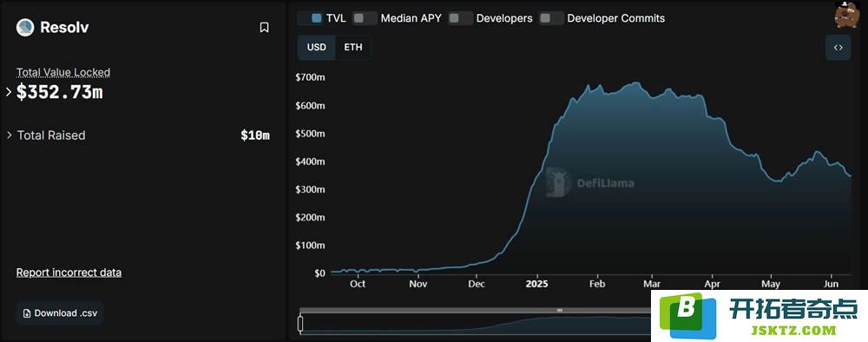The height and width of the screenshot is (342, 868).
Task: Expand the Total Value Locked breakdown
Action: [9, 92]
